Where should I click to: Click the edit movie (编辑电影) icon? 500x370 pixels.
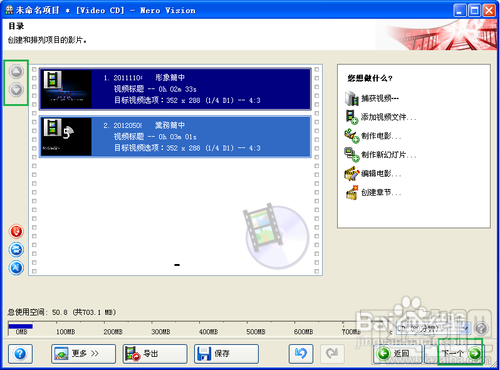pos(351,174)
